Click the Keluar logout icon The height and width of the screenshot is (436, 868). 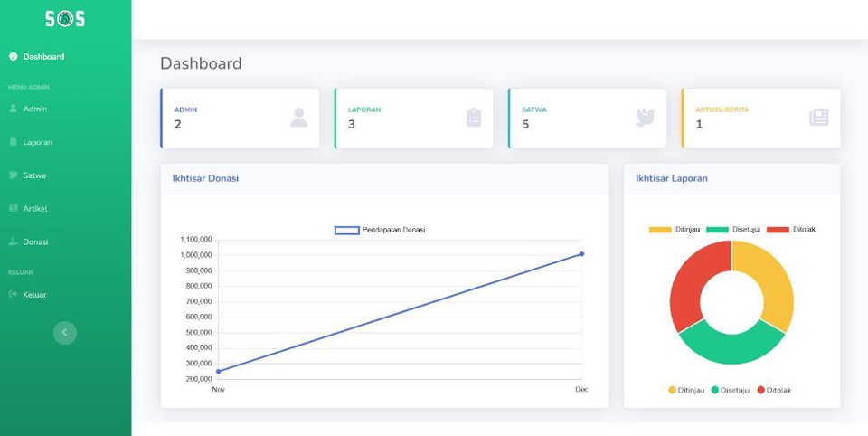coord(13,295)
